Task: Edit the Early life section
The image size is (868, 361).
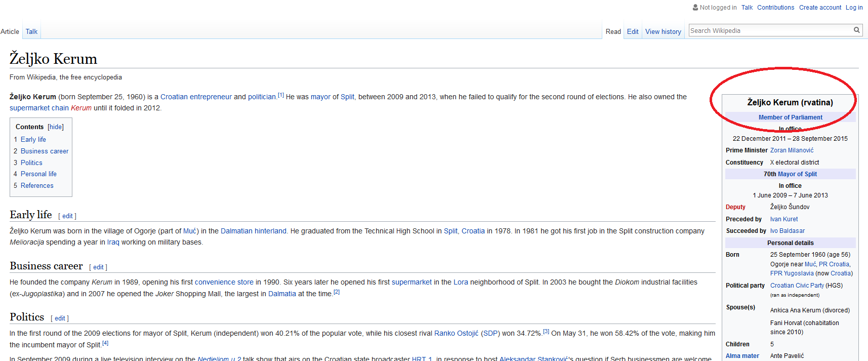Action: (67, 216)
